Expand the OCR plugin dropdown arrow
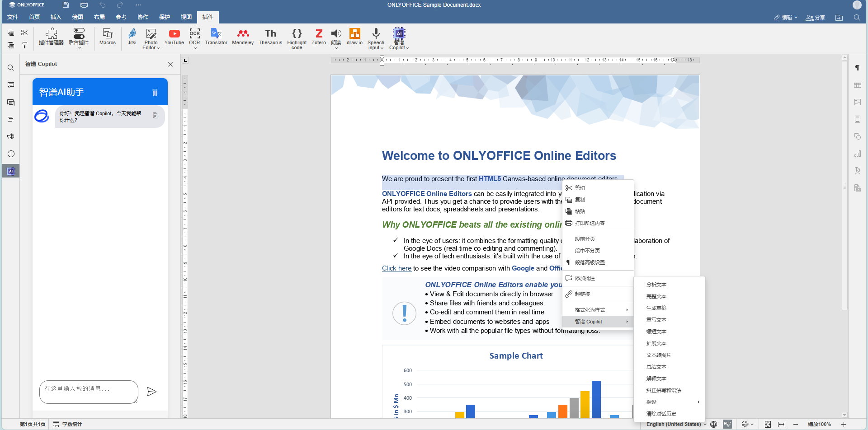 coord(195,48)
